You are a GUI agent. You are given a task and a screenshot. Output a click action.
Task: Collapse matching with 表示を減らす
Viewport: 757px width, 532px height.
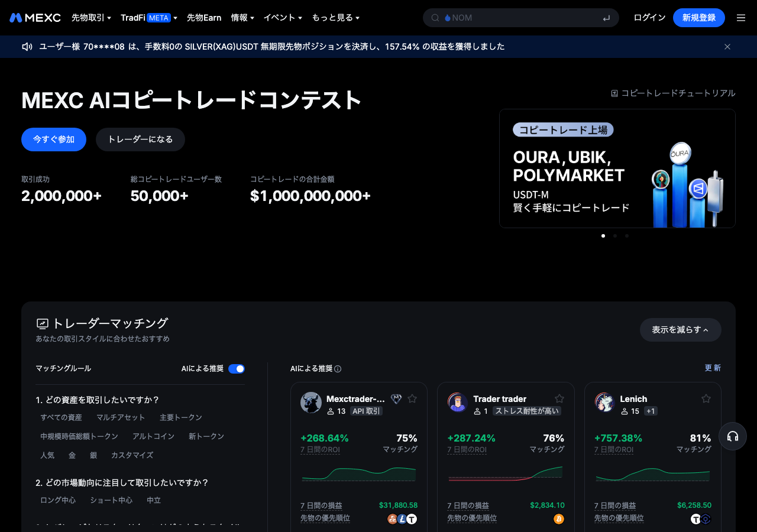[x=681, y=330]
